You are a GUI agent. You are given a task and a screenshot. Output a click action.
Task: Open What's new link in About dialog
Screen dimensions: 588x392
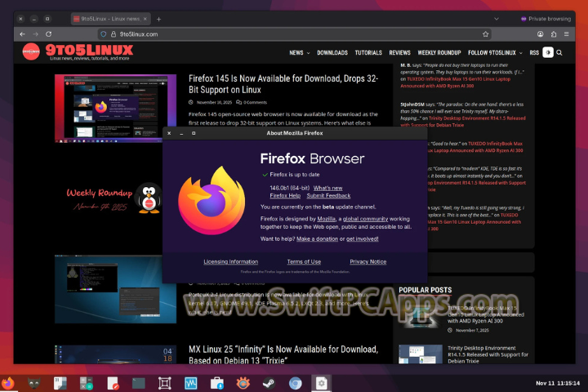tap(327, 188)
